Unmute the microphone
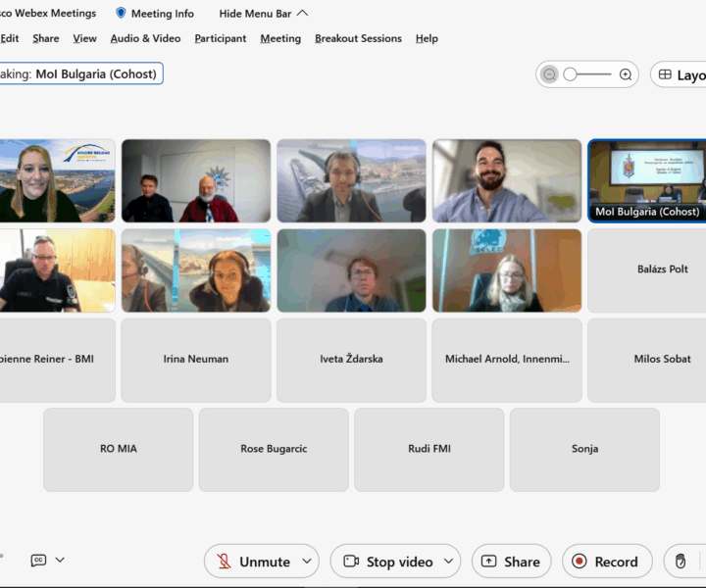Viewport: 706px width, 588px height. 253,562
